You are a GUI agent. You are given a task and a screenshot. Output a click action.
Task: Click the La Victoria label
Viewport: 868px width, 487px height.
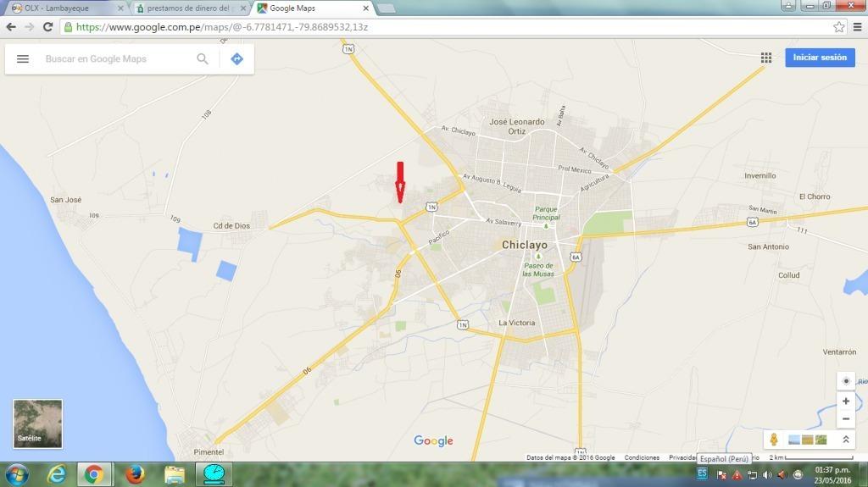click(516, 323)
